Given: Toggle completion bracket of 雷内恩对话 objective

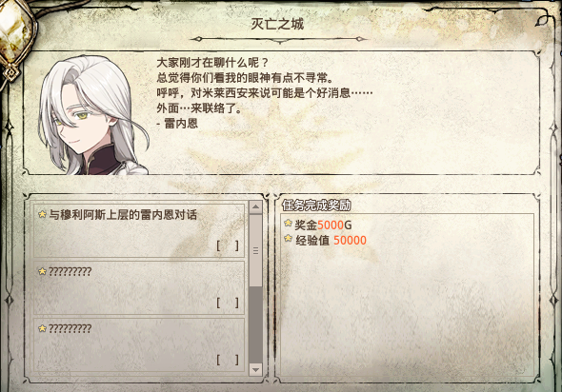Looking at the screenshot, I should [228, 245].
